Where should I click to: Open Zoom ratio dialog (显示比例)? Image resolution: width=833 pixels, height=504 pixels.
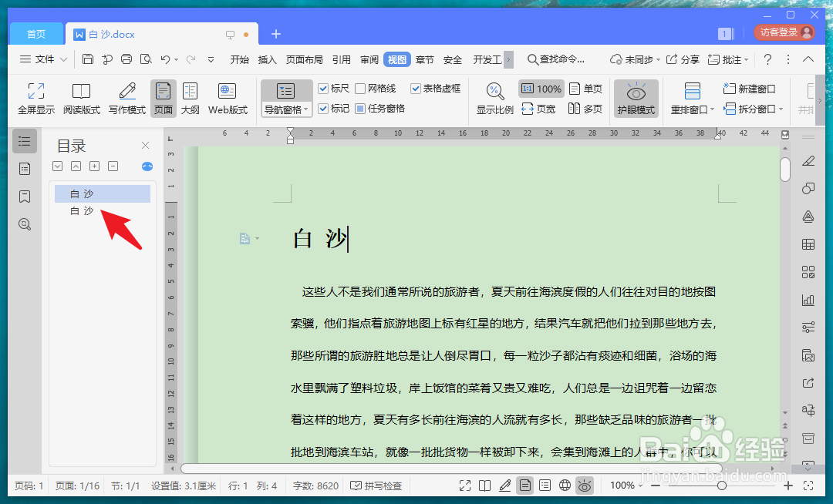point(494,99)
